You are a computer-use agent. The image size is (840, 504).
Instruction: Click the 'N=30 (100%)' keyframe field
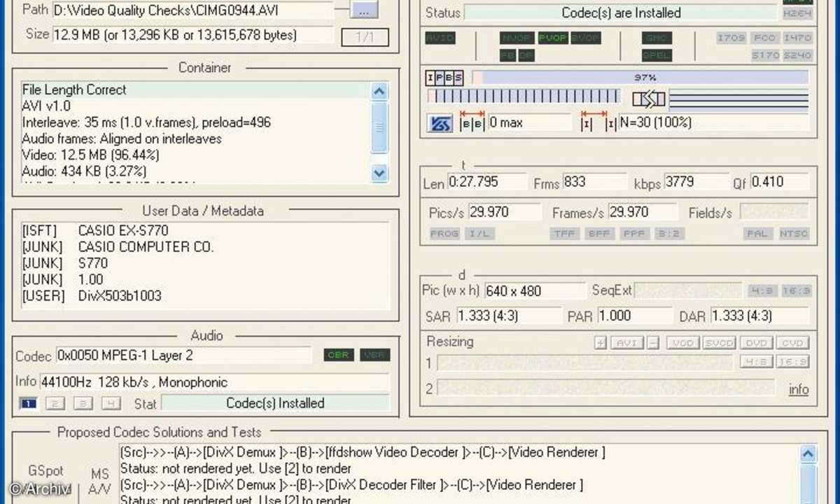[x=713, y=123]
